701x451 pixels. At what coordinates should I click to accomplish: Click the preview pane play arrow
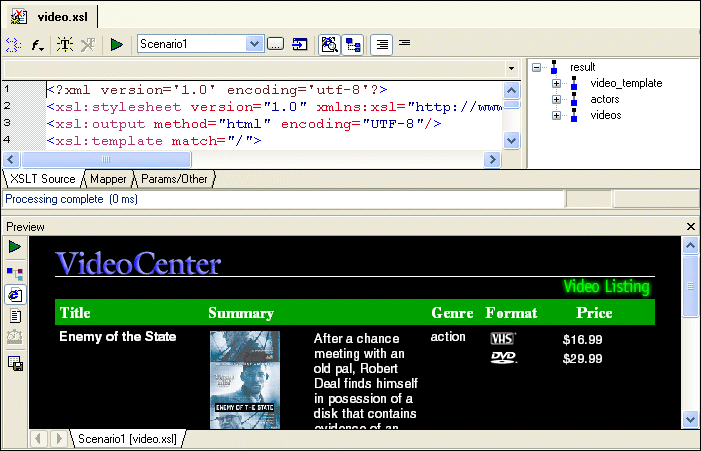click(x=15, y=246)
